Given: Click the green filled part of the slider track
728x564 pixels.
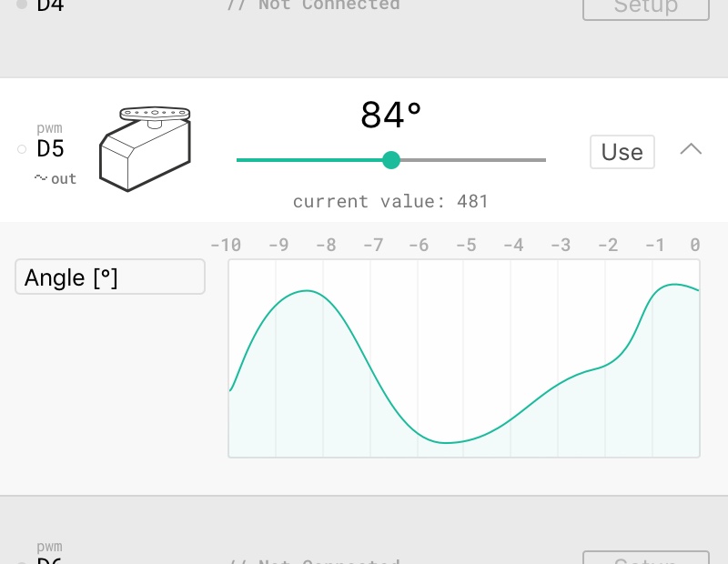Looking at the screenshot, I should pyautogui.click(x=309, y=160).
